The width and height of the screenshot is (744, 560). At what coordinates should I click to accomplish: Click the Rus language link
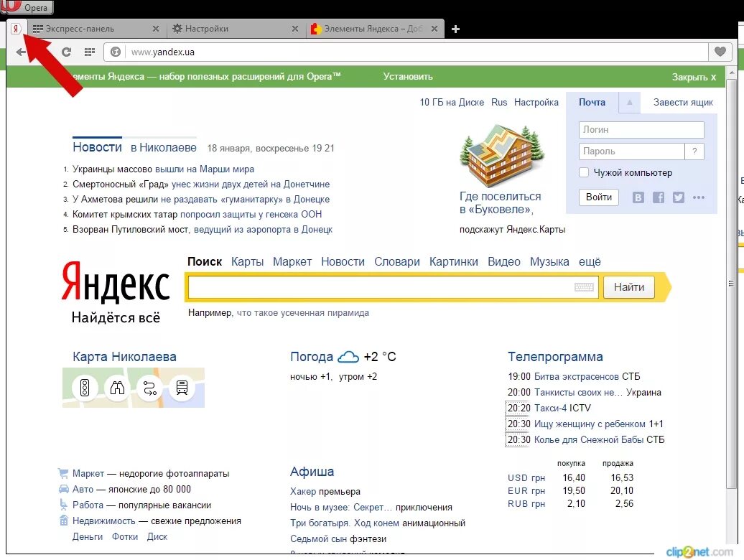pos(499,103)
